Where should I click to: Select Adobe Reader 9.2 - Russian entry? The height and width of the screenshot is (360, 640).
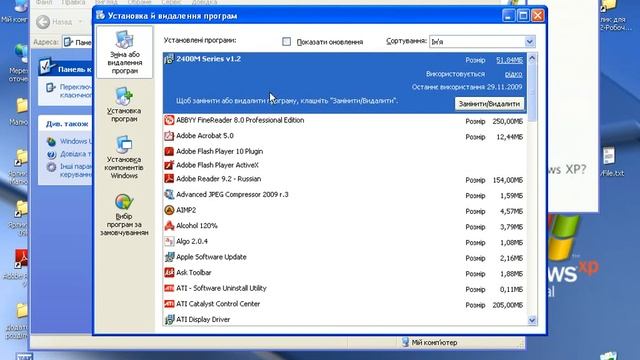click(345, 179)
